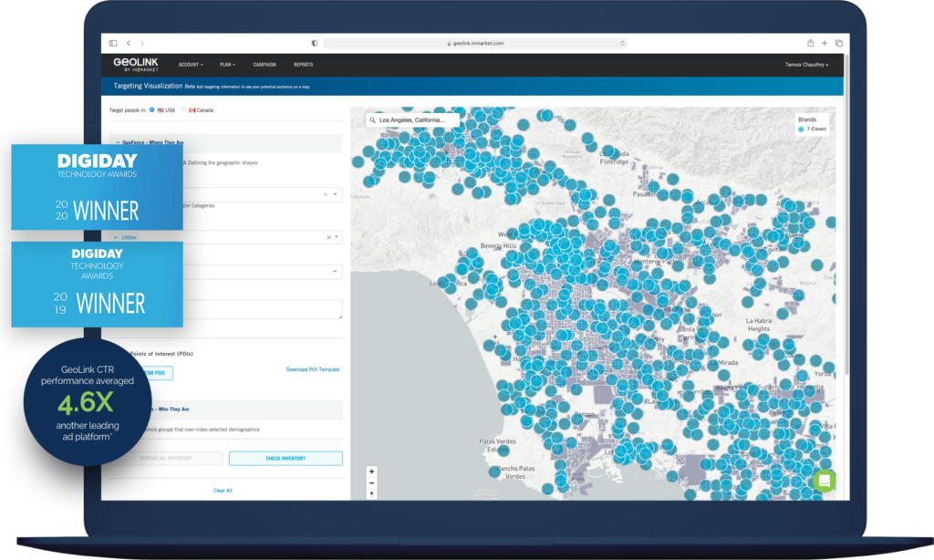The width and height of the screenshot is (934, 560).
Task: Remove the 1000m tag with its x
Action: pos(116,237)
